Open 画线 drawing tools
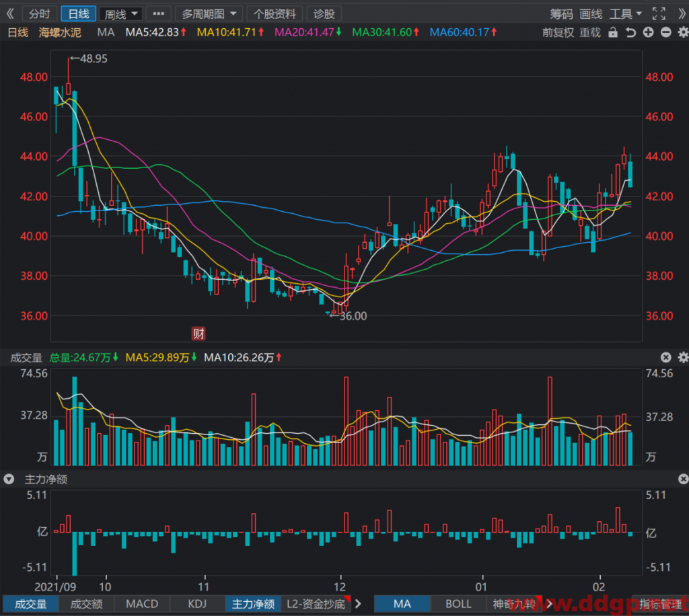 point(591,14)
